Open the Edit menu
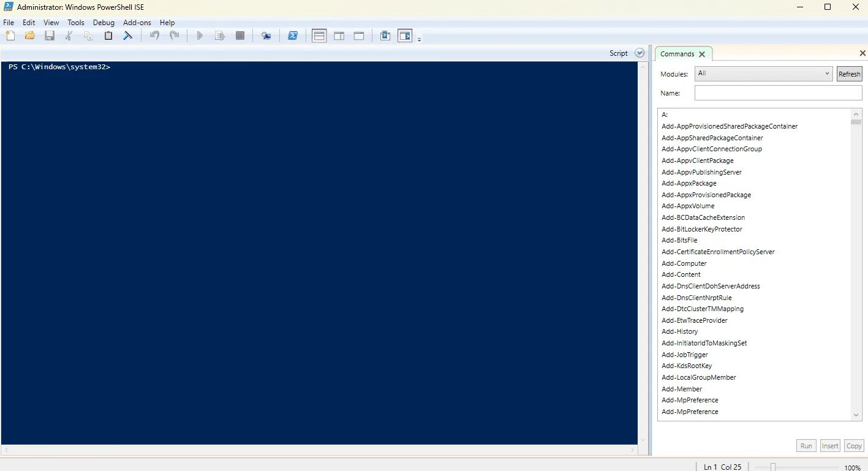This screenshot has height=471, width=868. (29, 23)
